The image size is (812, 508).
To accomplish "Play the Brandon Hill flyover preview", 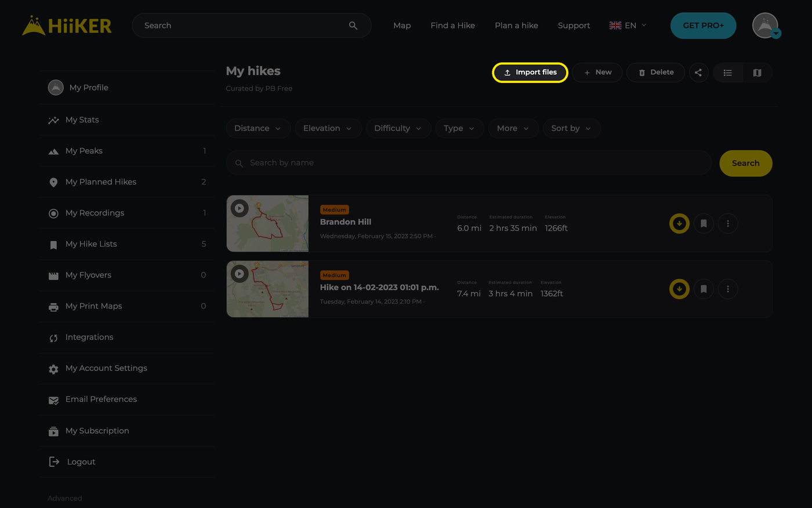I will 240,208.
